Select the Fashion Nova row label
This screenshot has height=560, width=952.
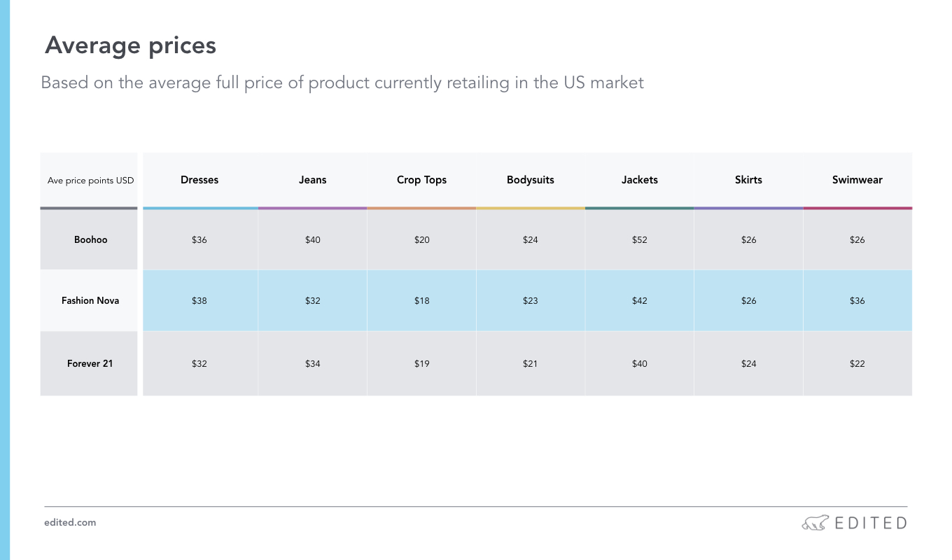89,300
